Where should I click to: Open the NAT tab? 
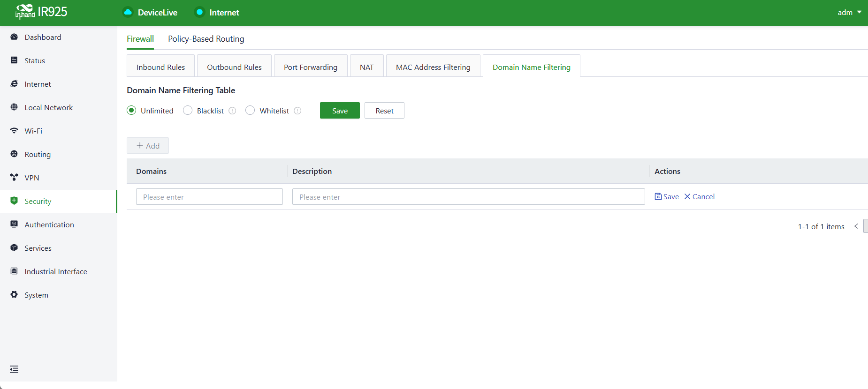click(367, 67)
